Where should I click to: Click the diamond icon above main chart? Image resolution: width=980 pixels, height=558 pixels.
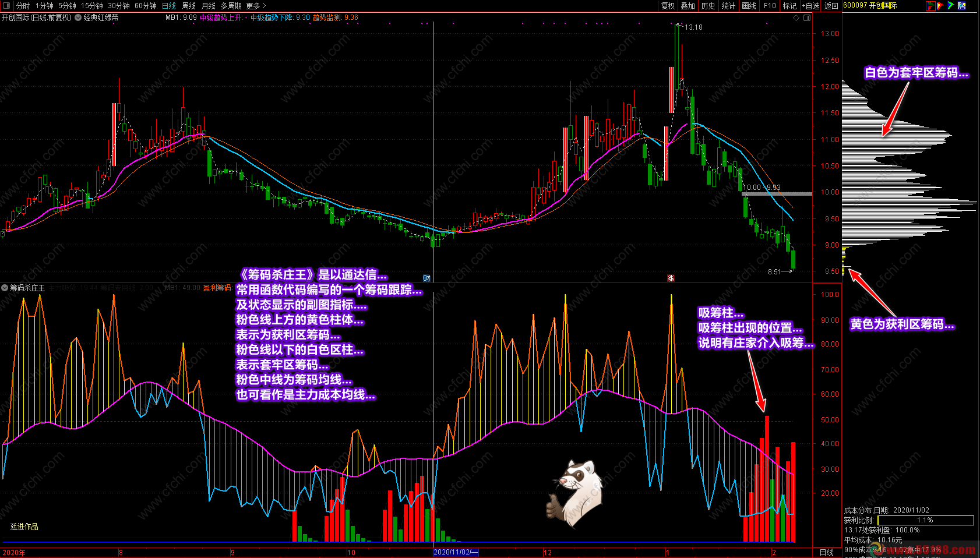[796, 17]
